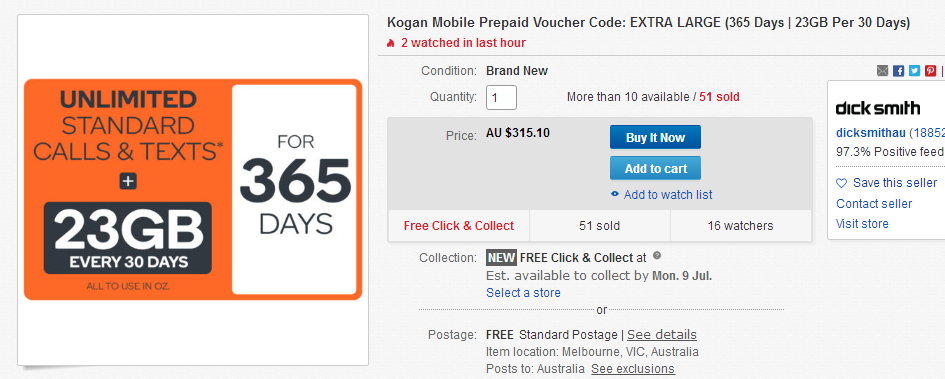Screen dimensions: 945x379
Task: Click the 51 sold link near quantity
Action: tap(719, 97)
